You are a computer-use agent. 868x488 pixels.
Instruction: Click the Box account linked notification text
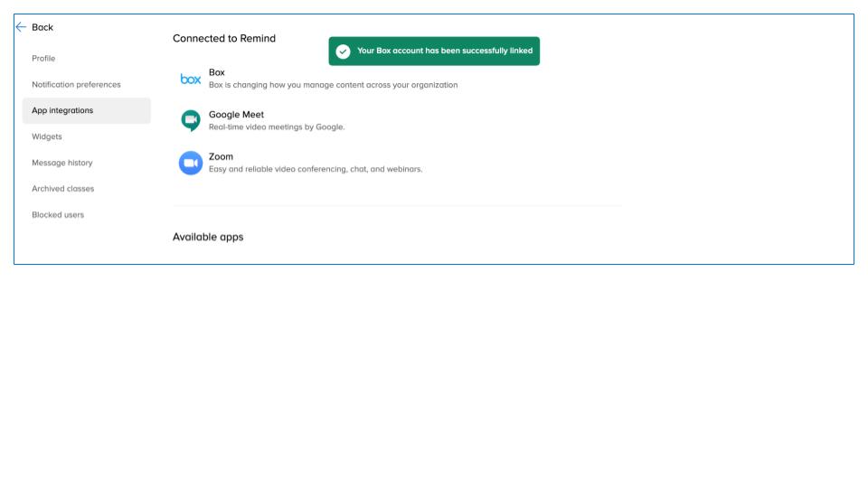tap(445, 52)
